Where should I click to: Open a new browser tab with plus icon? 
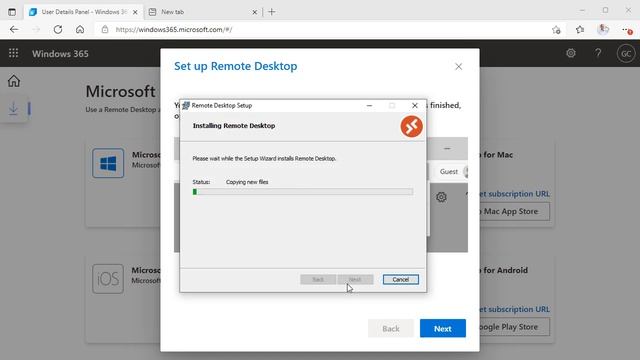(x=271, y=12)
